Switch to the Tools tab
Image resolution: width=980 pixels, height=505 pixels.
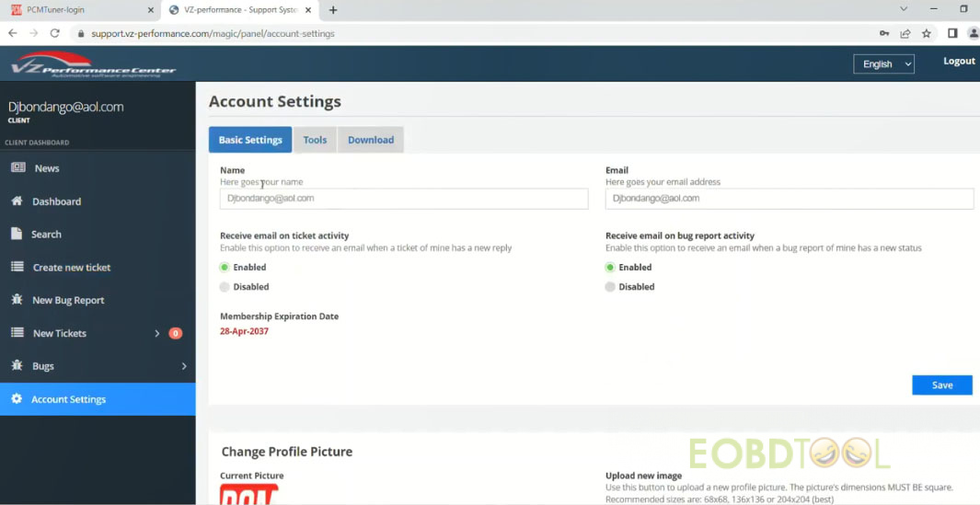(315, 140)
